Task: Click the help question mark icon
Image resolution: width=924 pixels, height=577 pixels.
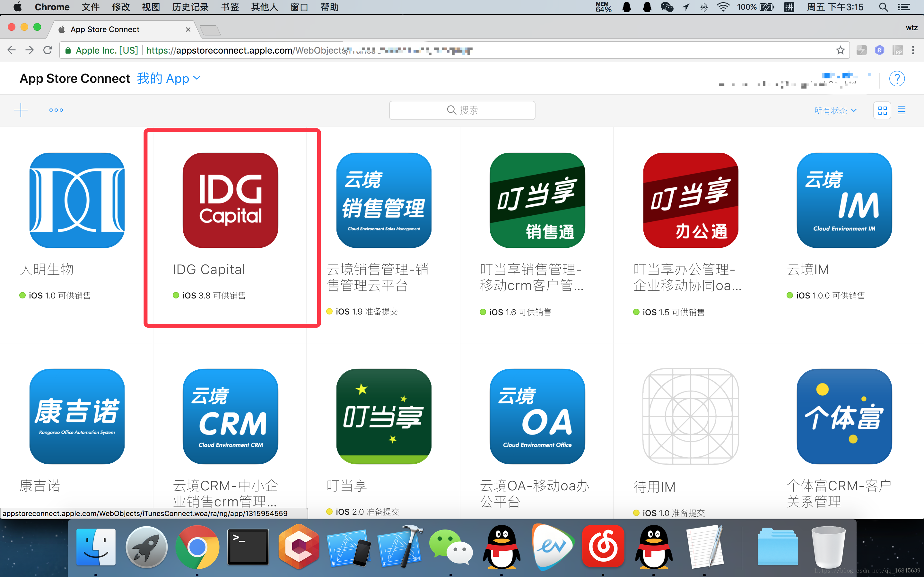Action: click(x=896, y=79)
